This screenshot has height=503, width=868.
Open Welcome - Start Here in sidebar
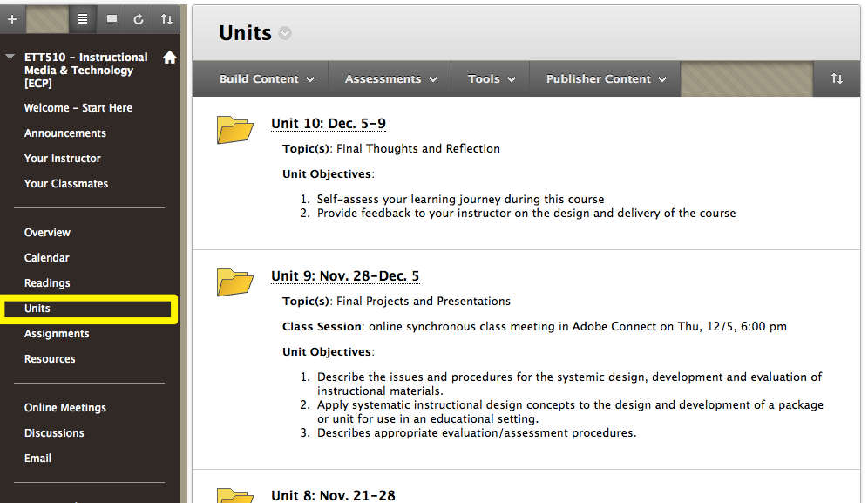[x=78, y=108]
